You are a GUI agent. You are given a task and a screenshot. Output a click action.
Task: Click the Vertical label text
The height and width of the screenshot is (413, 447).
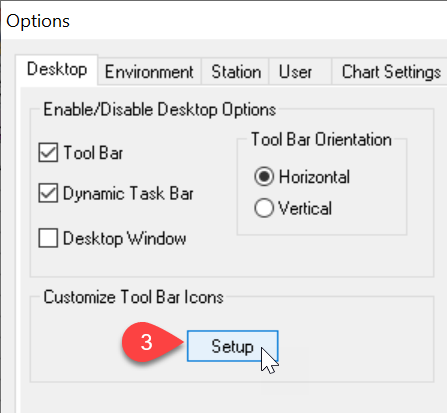[x=305, y=208]
